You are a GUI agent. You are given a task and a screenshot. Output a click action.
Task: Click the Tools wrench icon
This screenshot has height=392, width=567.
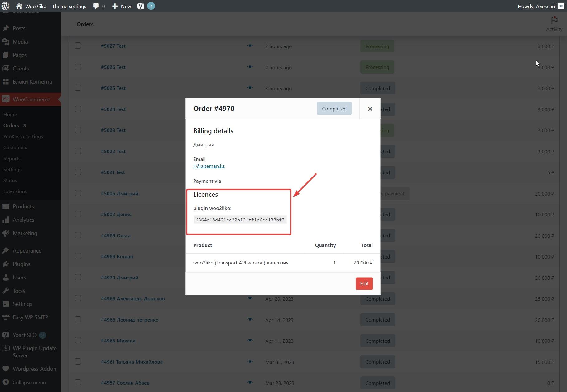pos(6,291)
